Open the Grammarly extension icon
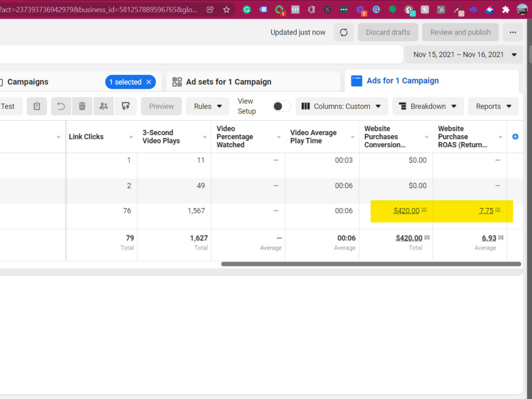Image resolution: width=532 pixels, height=399 pixels. click(x=247, y=10)
